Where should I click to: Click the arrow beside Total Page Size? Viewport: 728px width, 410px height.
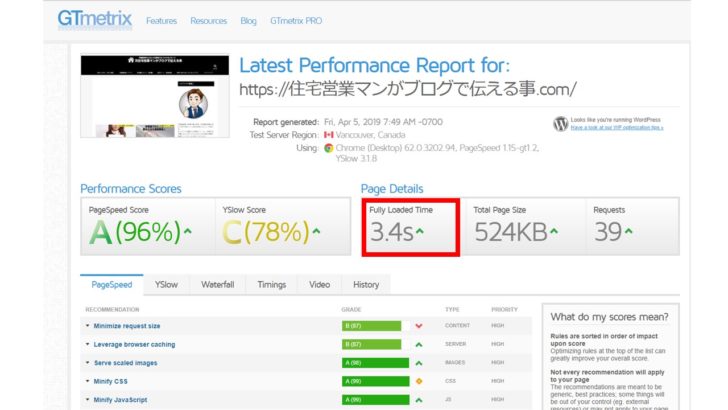click(x=554, y=231)
